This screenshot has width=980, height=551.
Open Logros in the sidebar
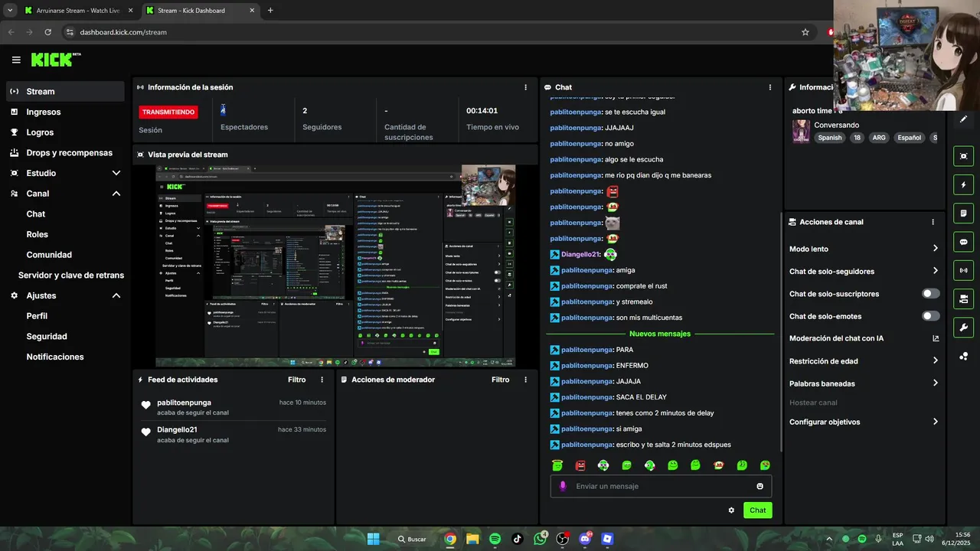pyautogui.click(x=65, y=132)
